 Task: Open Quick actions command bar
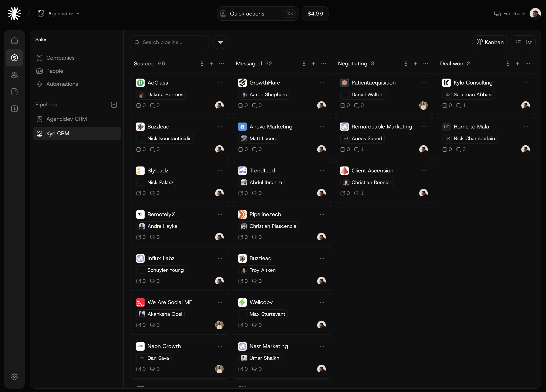[258, 13]
